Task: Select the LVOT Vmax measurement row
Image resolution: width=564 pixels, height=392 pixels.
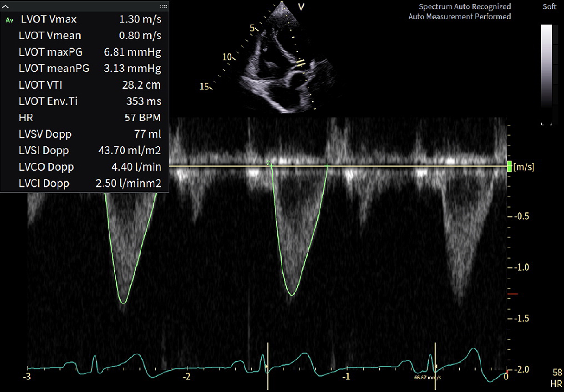Action: pos(83,19)
